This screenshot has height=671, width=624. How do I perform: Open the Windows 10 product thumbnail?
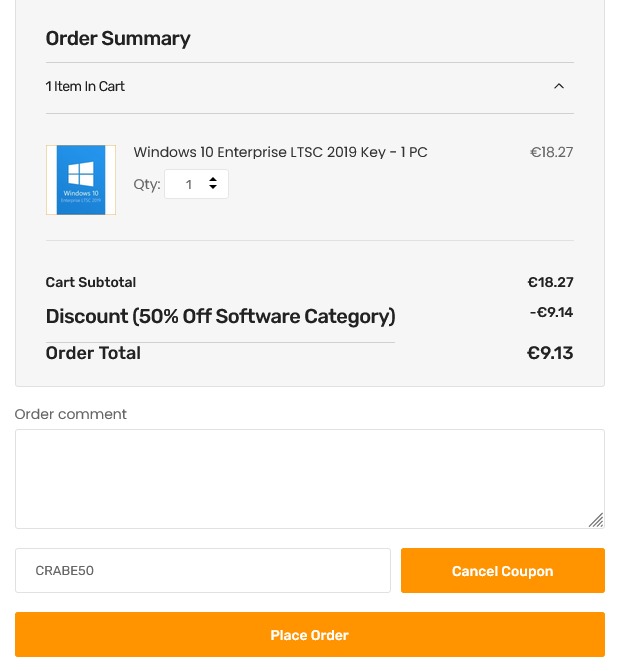81,180
